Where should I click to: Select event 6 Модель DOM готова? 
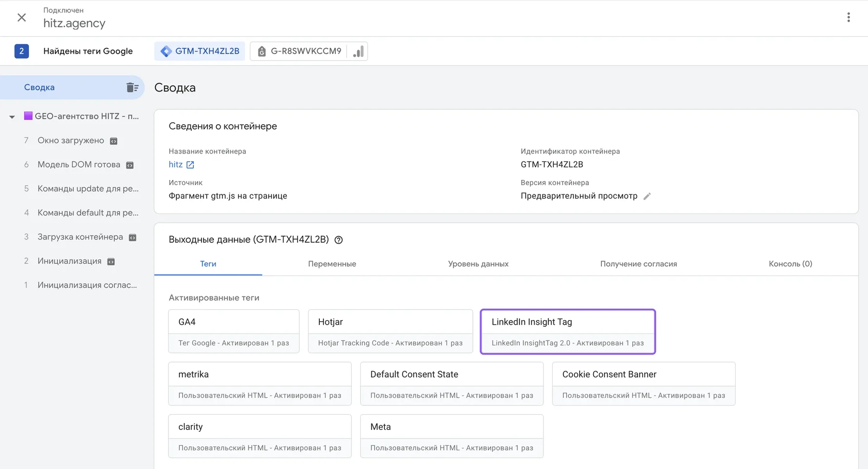click(79, 164)
